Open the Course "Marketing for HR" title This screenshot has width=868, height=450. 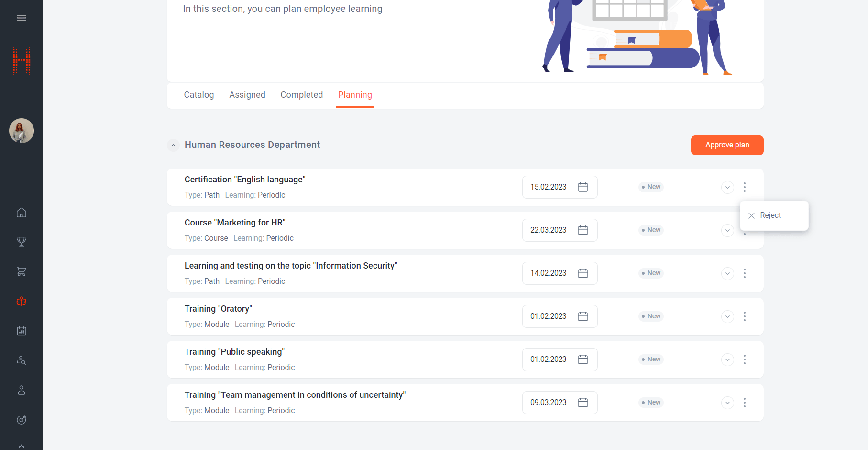pyautogui.click(x=235, y=223)
